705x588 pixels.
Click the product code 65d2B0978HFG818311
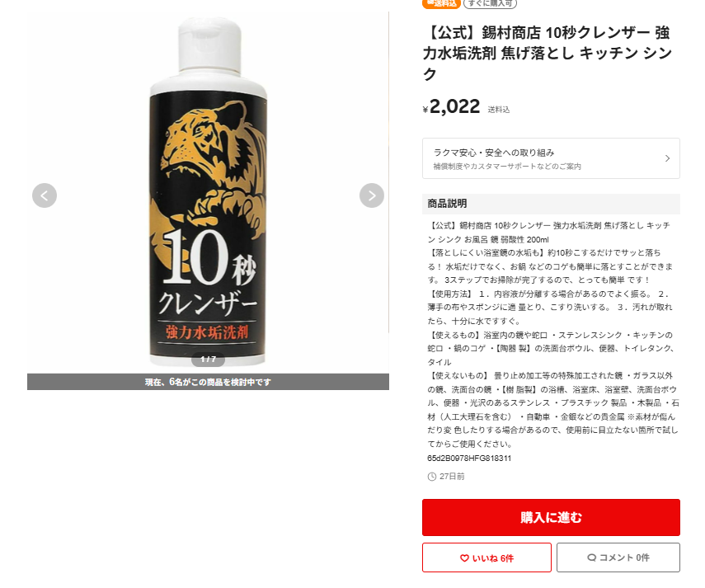[469, 458]
